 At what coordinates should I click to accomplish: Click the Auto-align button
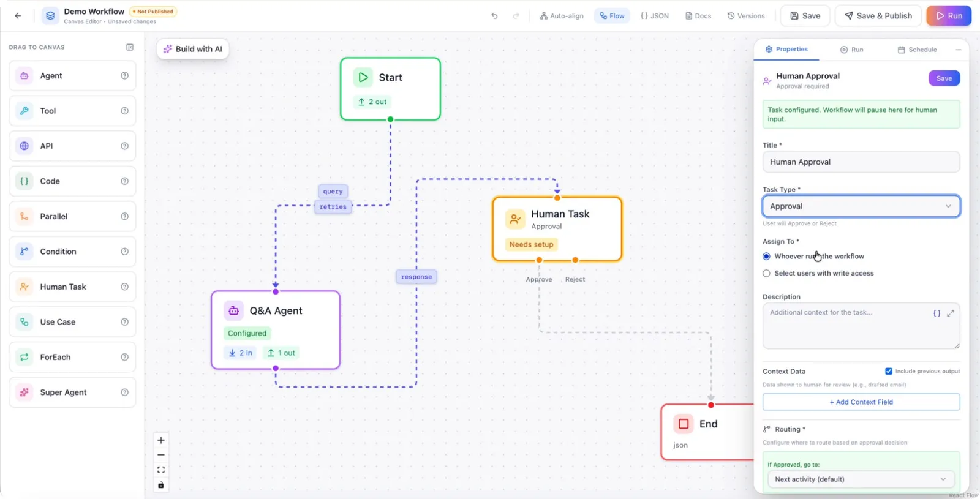(562, 16)
